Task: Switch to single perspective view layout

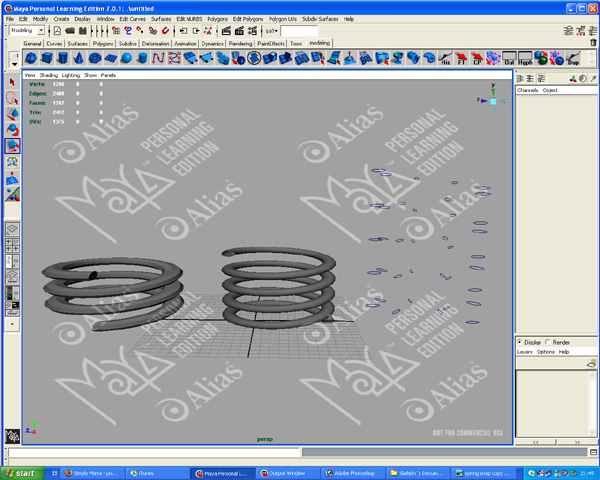Action: click(12, 229)
